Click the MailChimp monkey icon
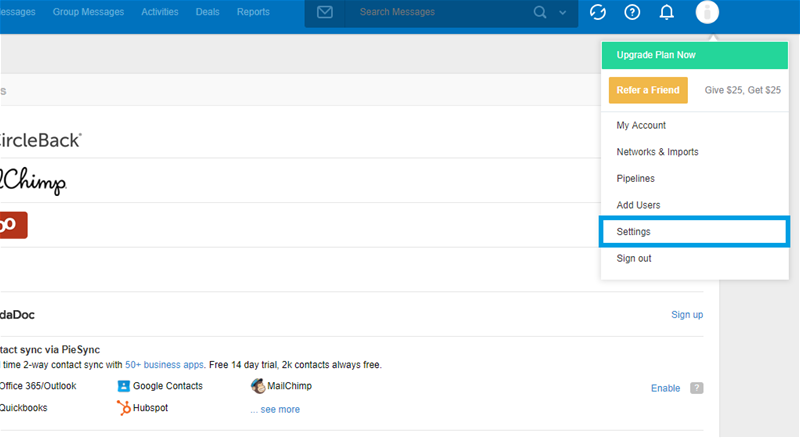The height and width of the screenshot is (438, 800). [x=258, y=386]
